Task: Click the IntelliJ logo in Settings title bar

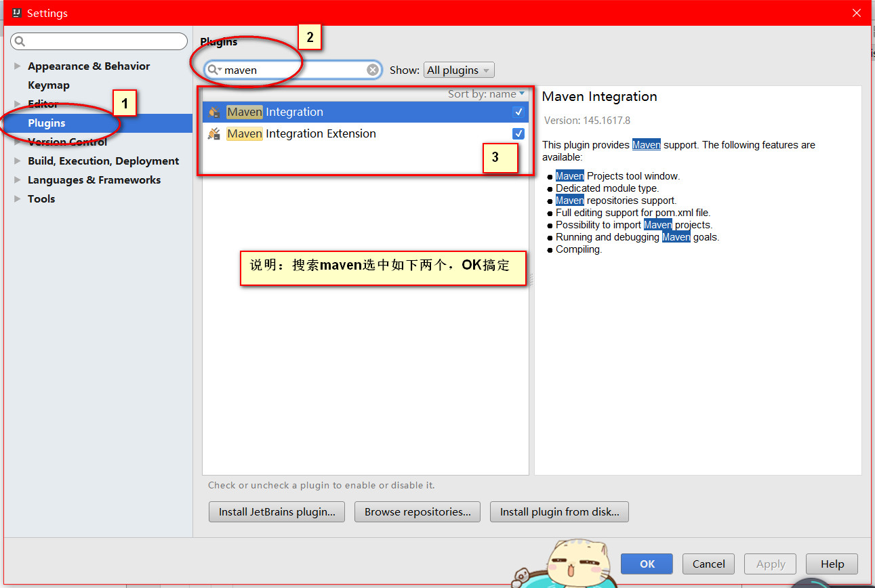Action: coord(16,13)
